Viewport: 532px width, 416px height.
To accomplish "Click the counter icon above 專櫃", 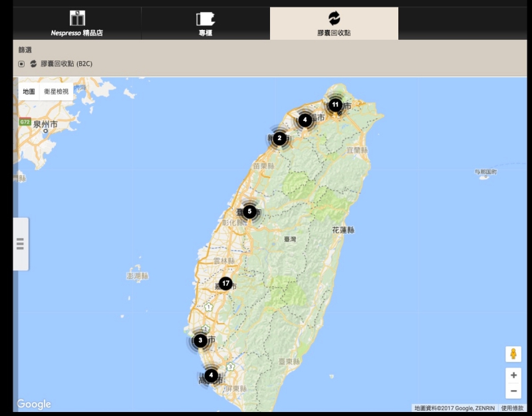I will point(205,19).
